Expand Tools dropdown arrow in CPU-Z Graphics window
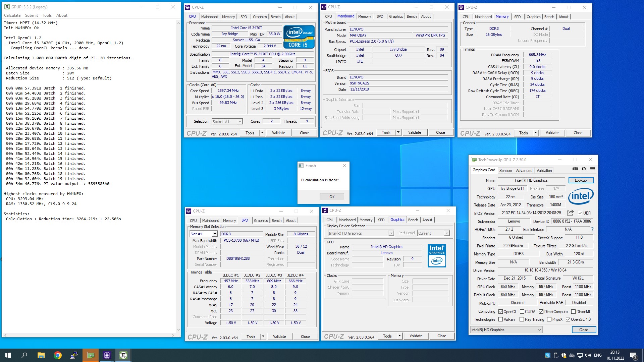Viewport: 644px width, 362px height. point(400,336)
